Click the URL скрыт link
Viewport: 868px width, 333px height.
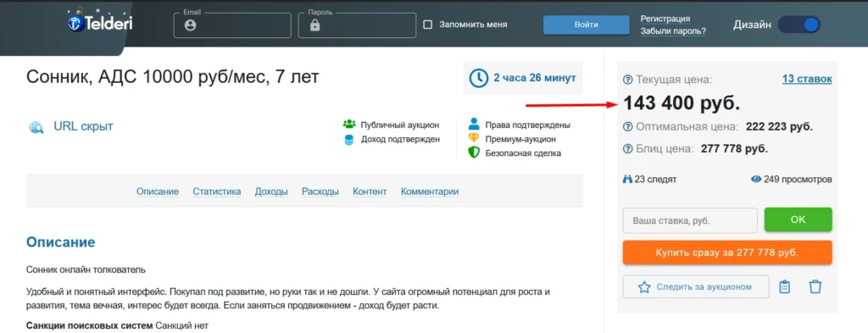pos(83,126)
